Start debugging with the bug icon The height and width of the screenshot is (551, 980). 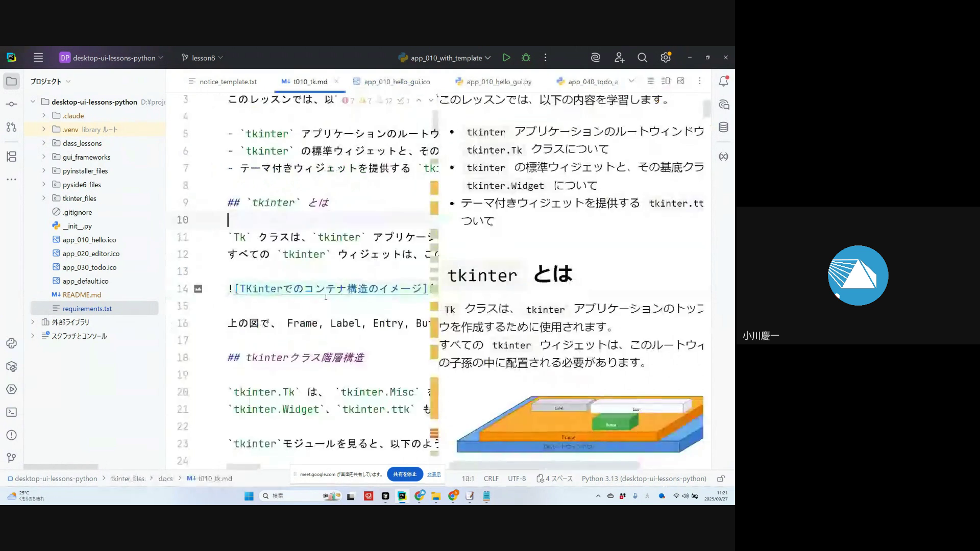click(x=526, y=58)
